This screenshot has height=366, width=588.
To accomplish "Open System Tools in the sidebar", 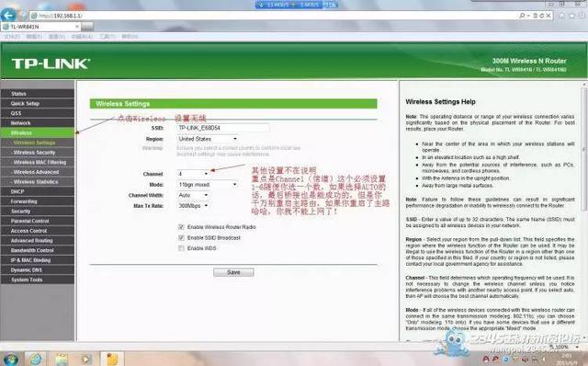I will (38, 280).
